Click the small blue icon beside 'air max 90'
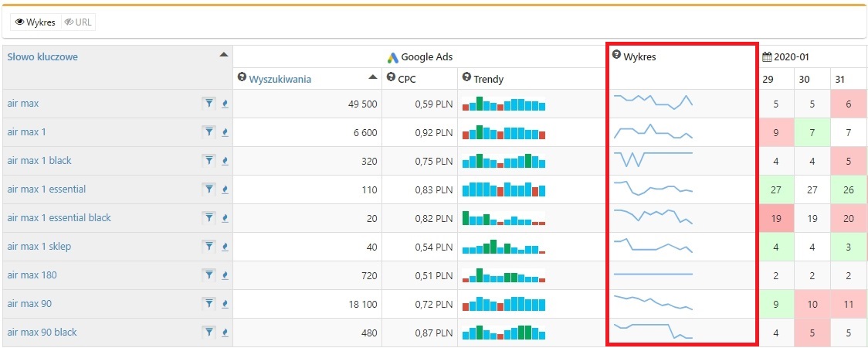868x348 pixels. pos(225,304)
